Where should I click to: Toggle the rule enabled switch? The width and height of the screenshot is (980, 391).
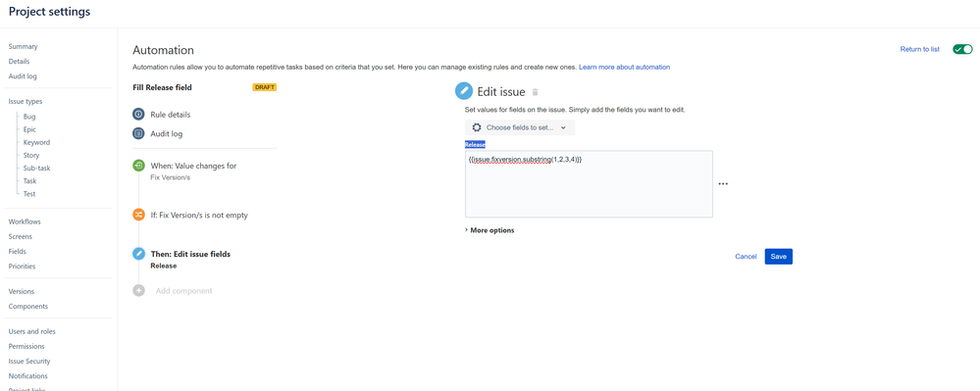point(962,49)
